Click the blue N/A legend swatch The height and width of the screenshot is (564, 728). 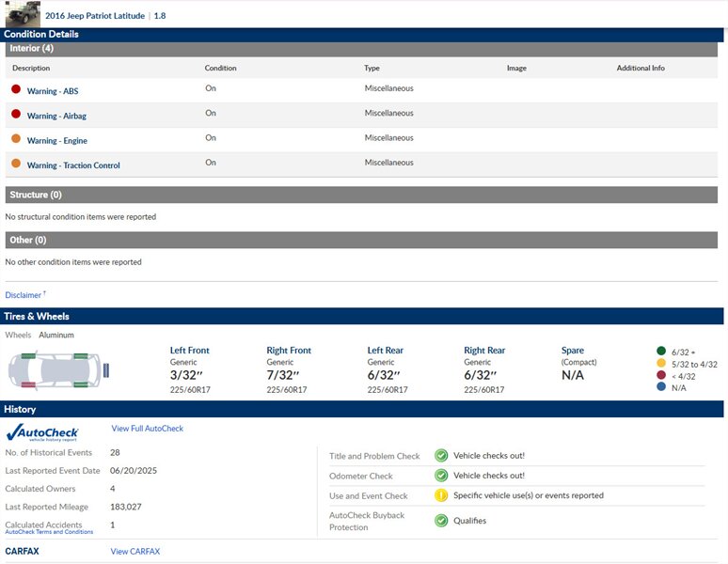click(661, 387)
